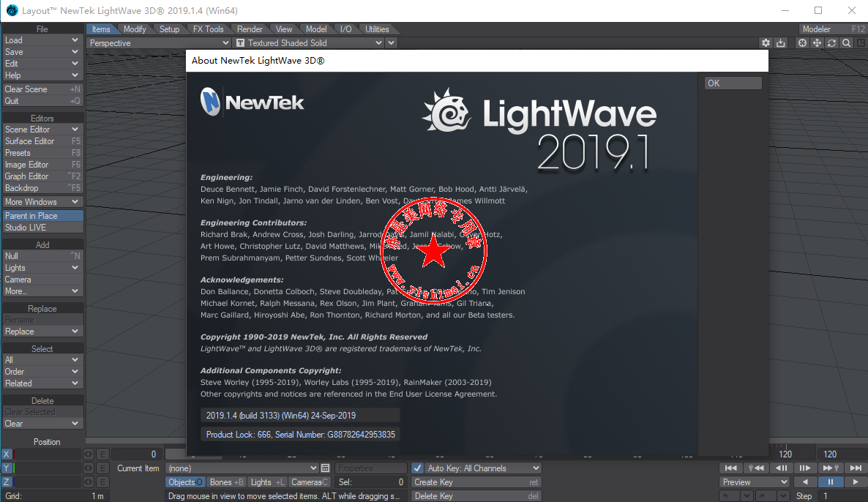Switch selection mode to Bones
Screen dimensions: 868x502
click(x=226, y=482)
